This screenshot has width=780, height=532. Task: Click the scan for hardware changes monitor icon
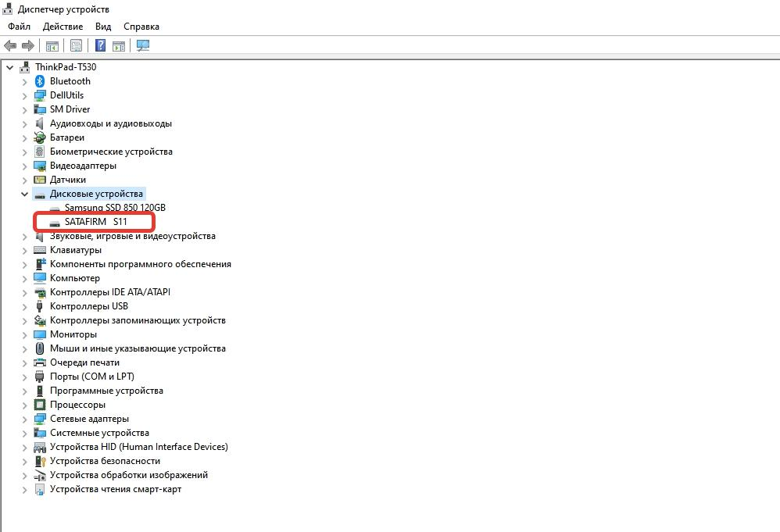coord(143,46)
